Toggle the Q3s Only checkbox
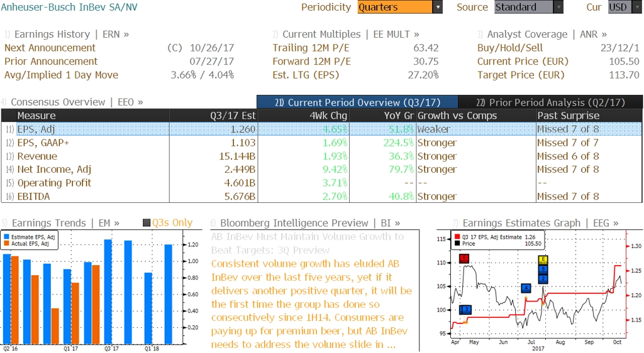Image resolution: width=644 pixels, height=353 pixels. [x=147, y=222]
